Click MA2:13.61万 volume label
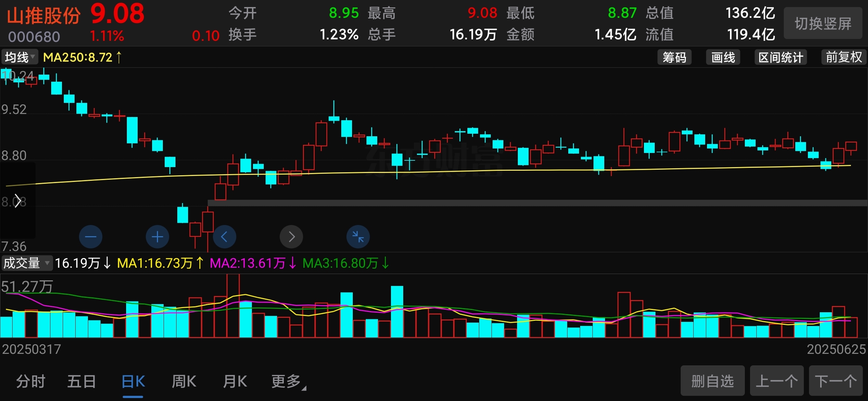The height and width of the screenshot is (401, 868). 253,263
